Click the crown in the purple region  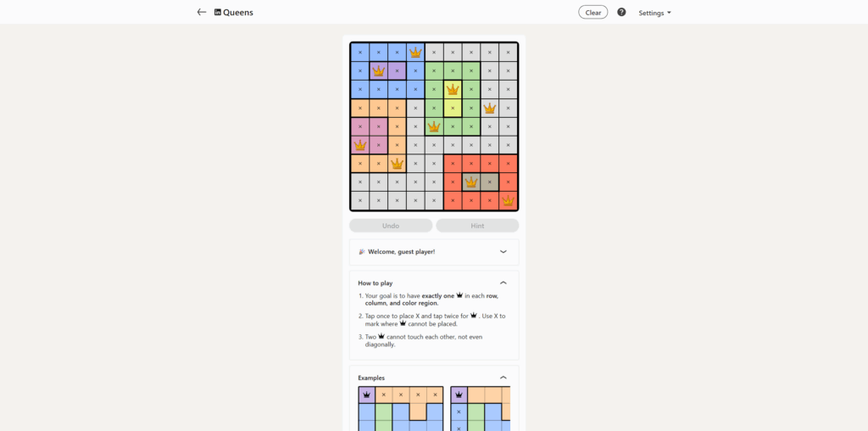378,70
